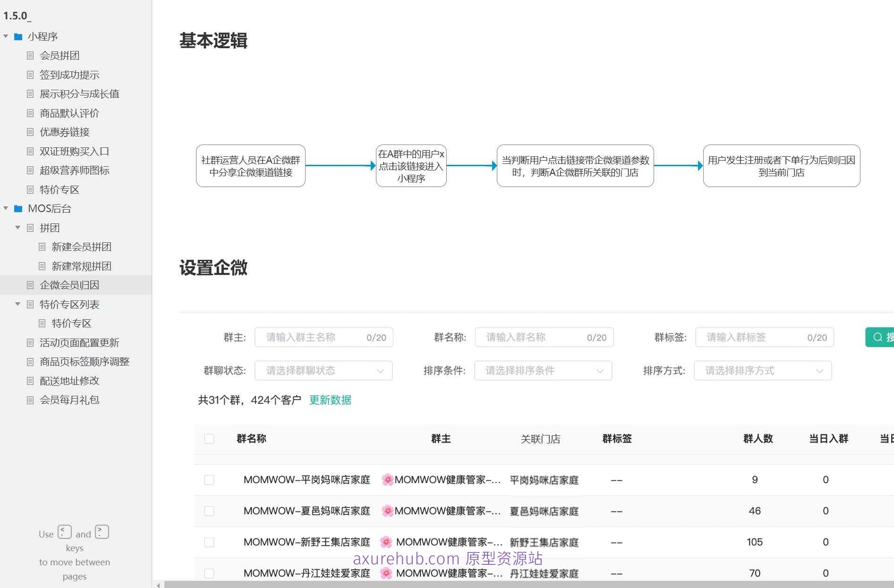Click page icon beside 新建常规拼团
This screenshot has height=588, width=894.
pos(42,266)
